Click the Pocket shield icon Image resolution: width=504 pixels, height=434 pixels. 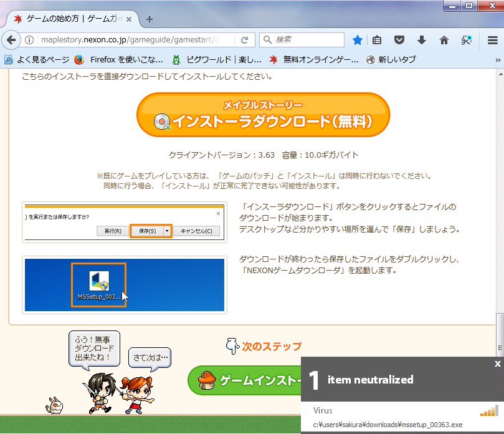(x=399, y=40)
